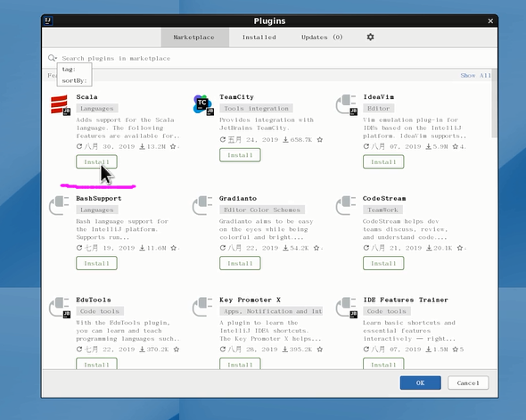Screen dimensions: 526x420
Task: Install the IDE Features Trainer plugin
Action: tap(383, 364)
